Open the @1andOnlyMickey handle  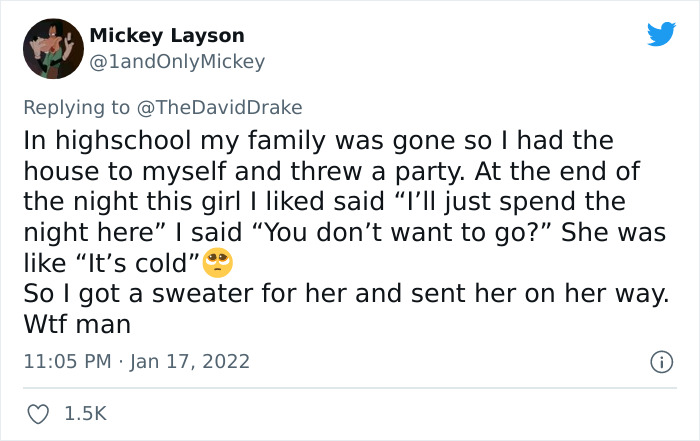pyautogui.click(x=177, y=62)
